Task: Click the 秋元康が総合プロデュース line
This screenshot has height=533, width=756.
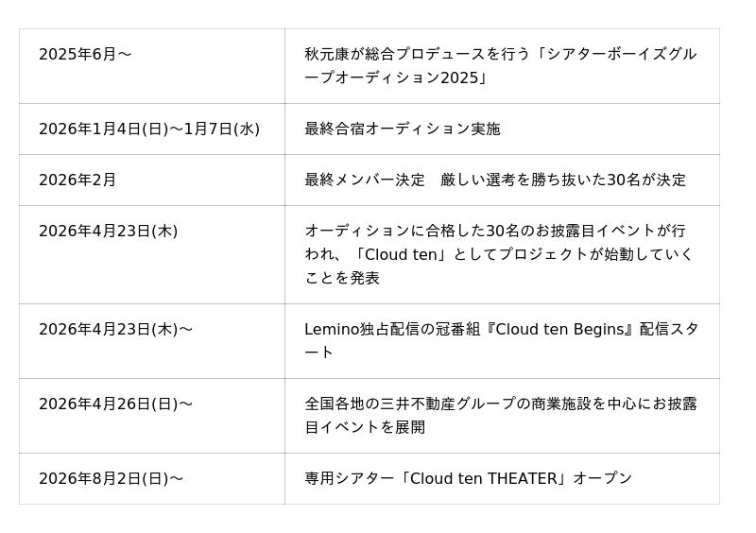Action: pos(501,54)
